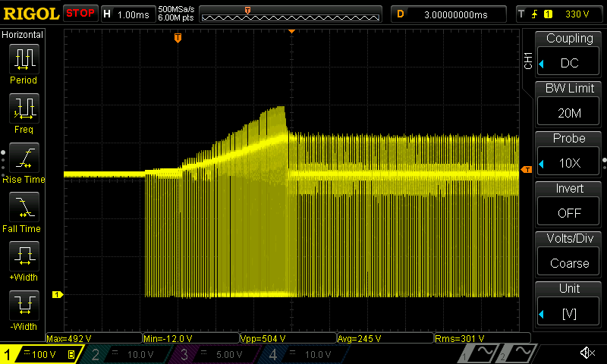
Task: Select the Rise Time measurement icon
Action: pyautogui.click(x=24, y=158)
